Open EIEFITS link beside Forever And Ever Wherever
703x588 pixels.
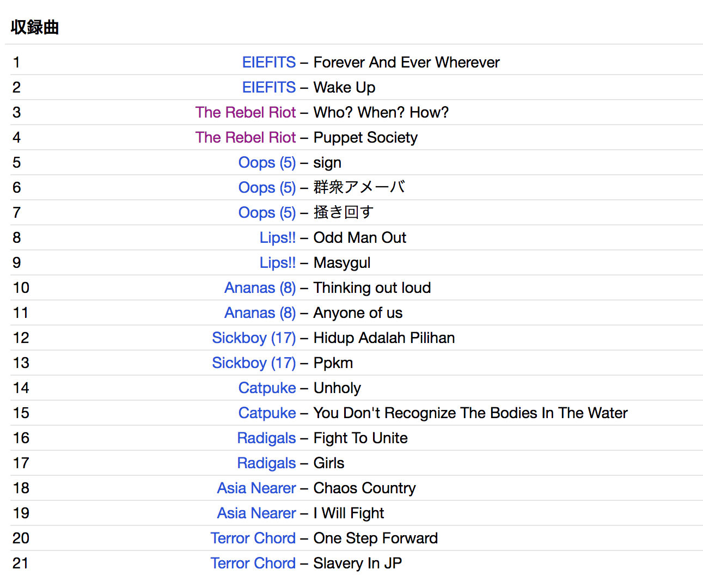pyautogui.click(x=269, y=62)
